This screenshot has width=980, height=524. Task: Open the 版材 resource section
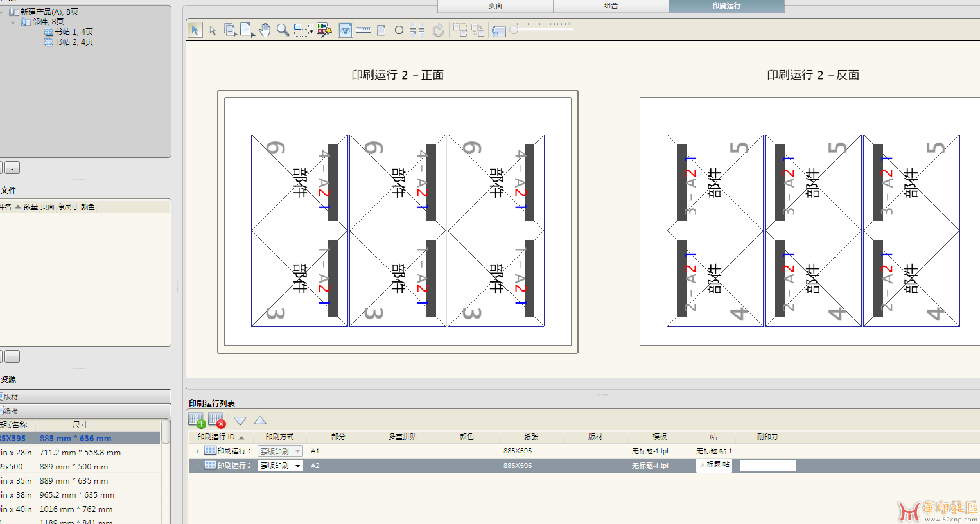[x=85, y=397]
